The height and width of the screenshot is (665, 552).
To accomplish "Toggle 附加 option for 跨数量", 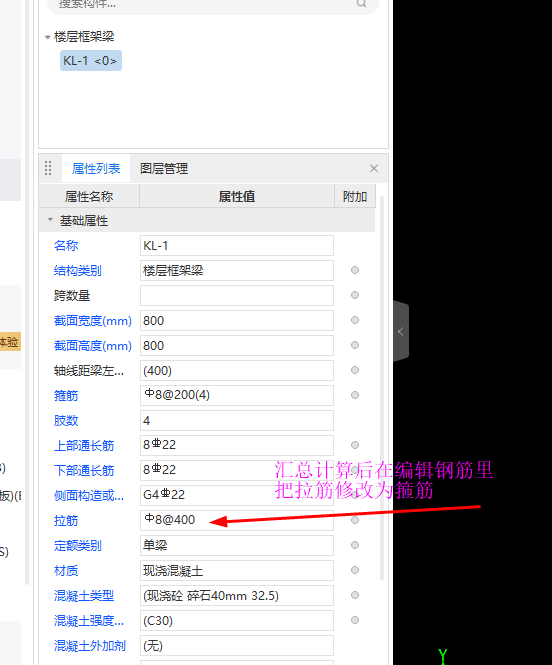I will click(355, 295).
